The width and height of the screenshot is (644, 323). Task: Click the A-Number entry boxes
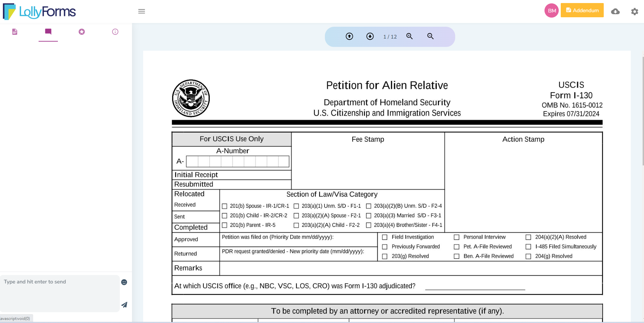(238, 161)
